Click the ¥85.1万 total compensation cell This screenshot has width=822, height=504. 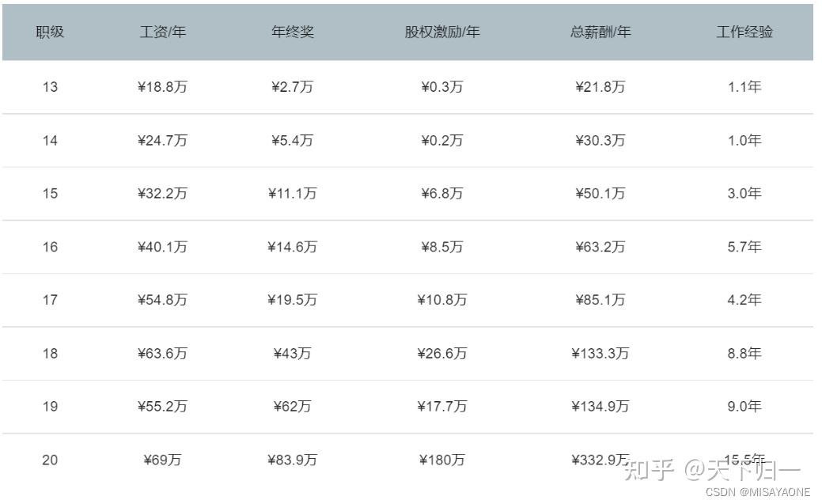pyautogui.click(x=600, y=300)
